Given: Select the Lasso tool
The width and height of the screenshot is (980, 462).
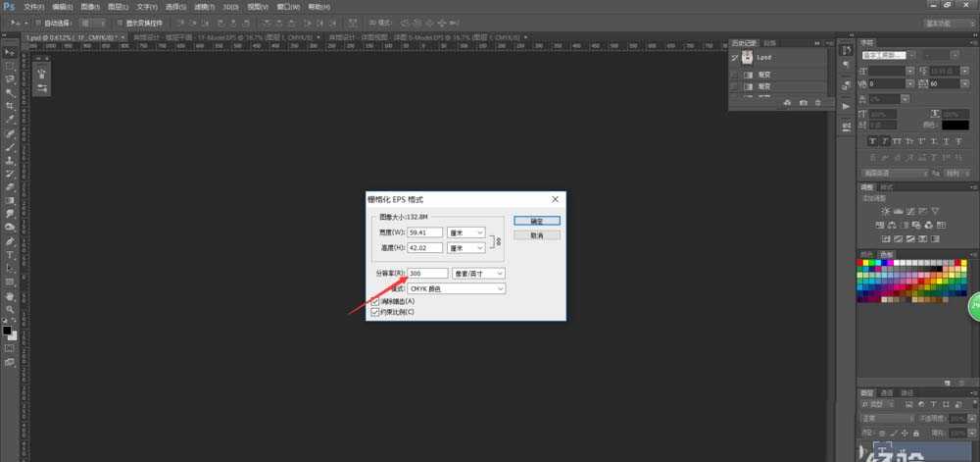Looking at the screenshot, I should [x=10, y=78].
